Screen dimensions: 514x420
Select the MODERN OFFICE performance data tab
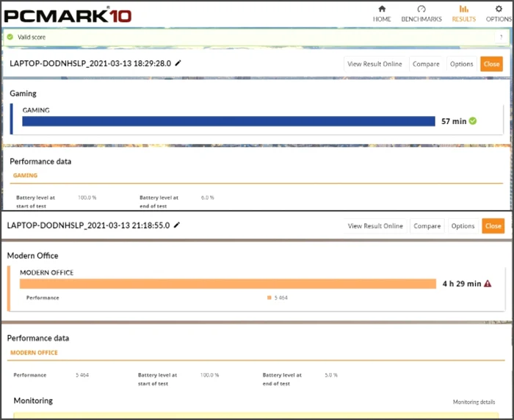34,352
